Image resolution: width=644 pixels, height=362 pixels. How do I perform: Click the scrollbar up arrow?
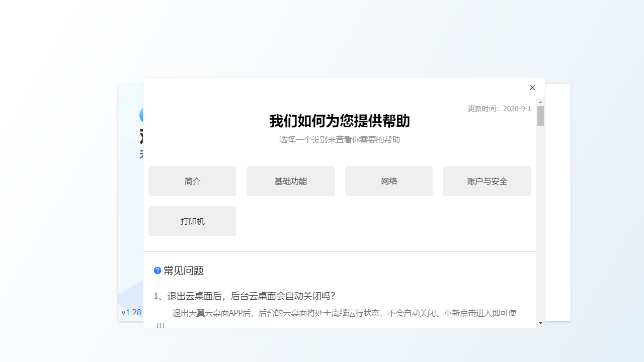pyautogui.click(x=540, y=102)
